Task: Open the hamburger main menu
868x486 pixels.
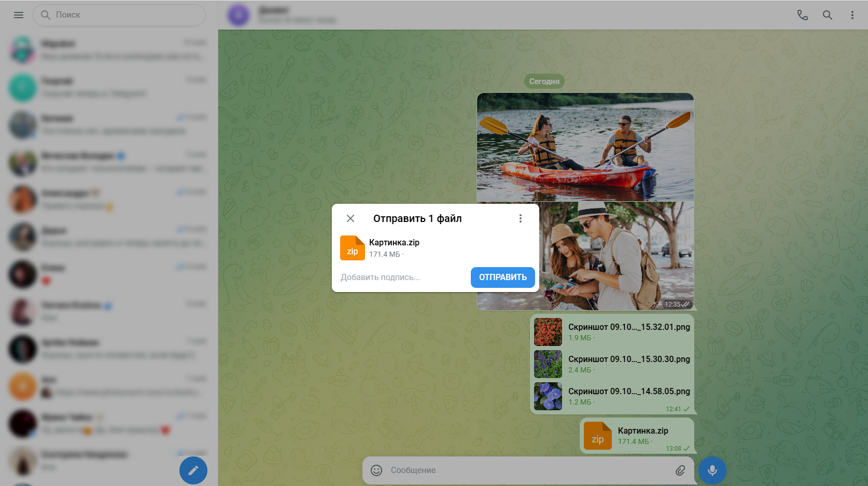Action: pos(19,15)
